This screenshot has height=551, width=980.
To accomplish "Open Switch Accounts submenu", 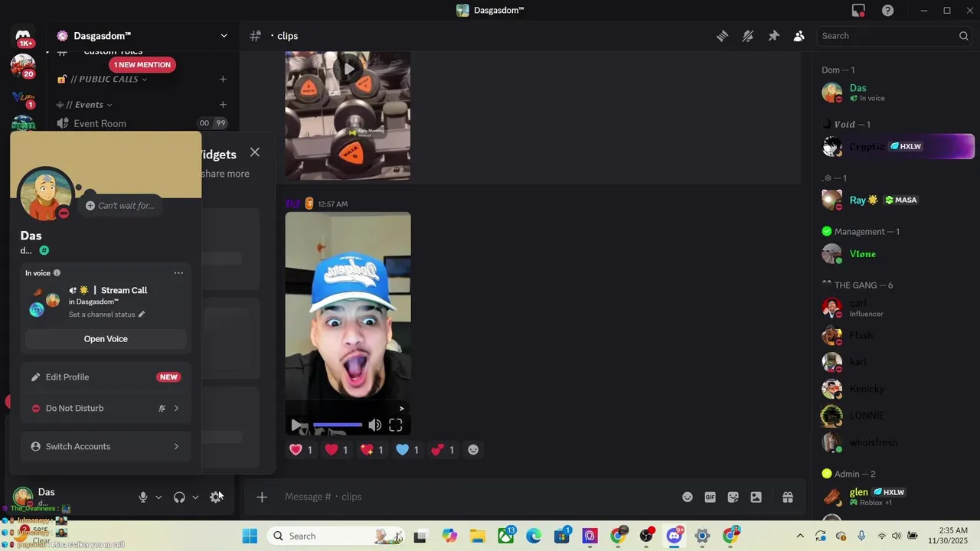I will coord(106,447).
